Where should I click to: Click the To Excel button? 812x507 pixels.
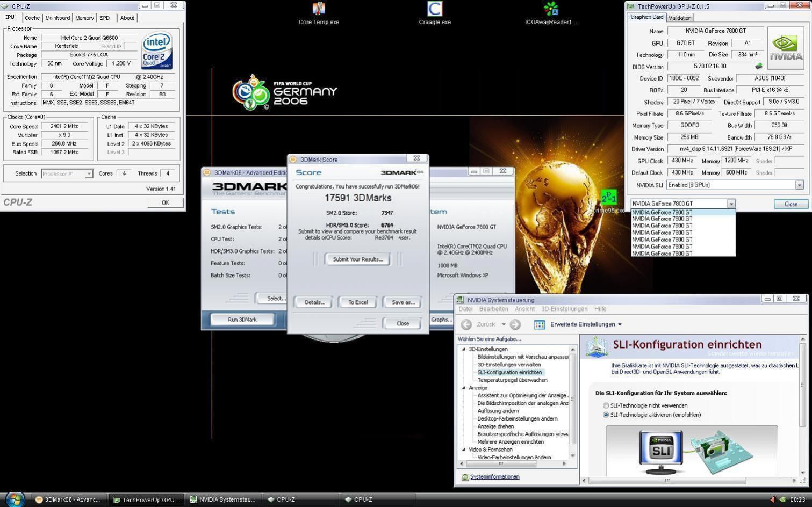[x=358, y=302]
